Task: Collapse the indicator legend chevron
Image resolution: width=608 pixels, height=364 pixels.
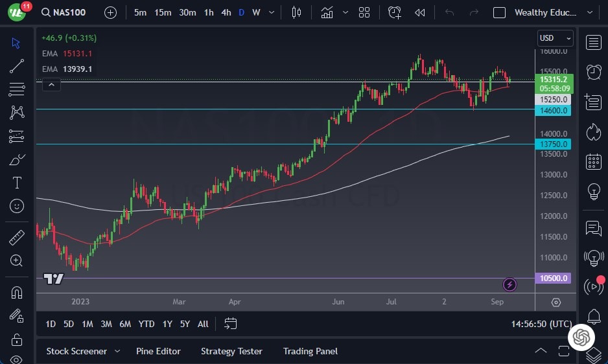Action: coord(51,84)
